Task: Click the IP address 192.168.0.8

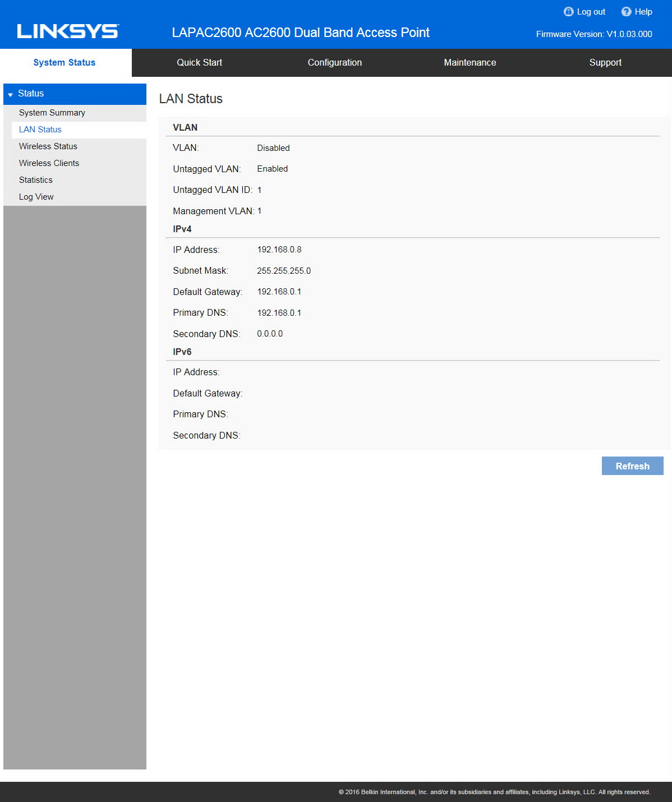Action: 279,250
